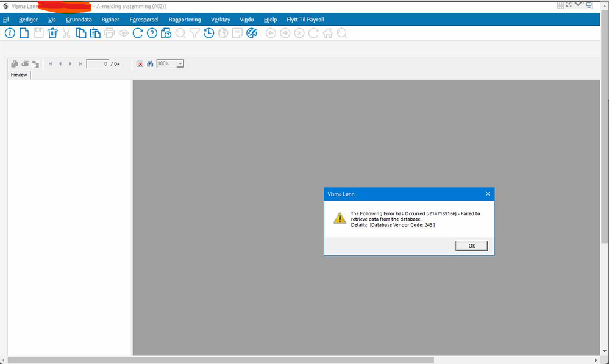Select the Preview tab
Viewport: 609px width, 364px height.
point(19,74)
